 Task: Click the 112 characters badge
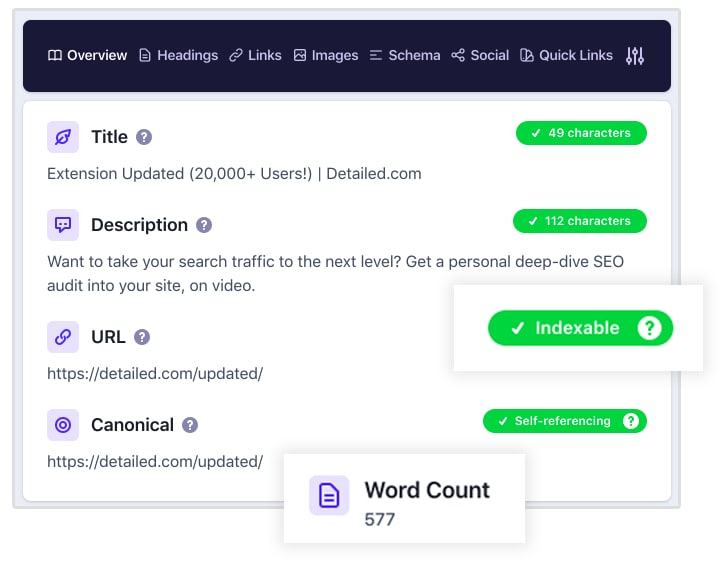tap(580, 221)
